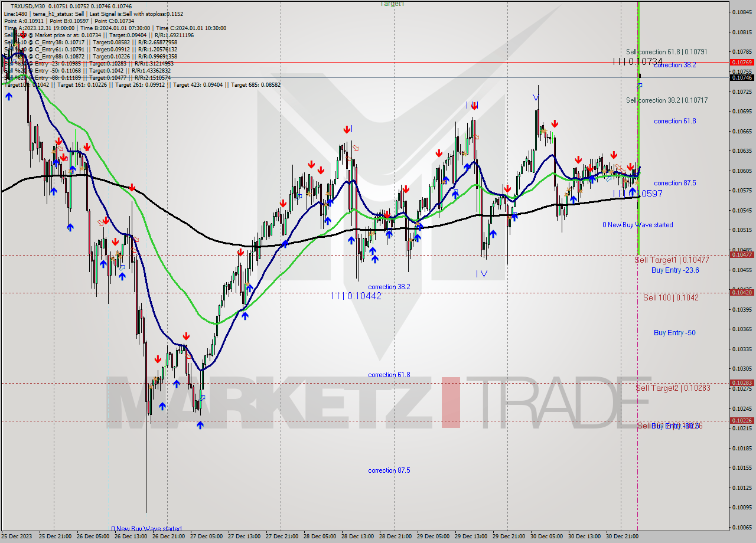Click the 0.10695 price axis value

coord(742,112)
